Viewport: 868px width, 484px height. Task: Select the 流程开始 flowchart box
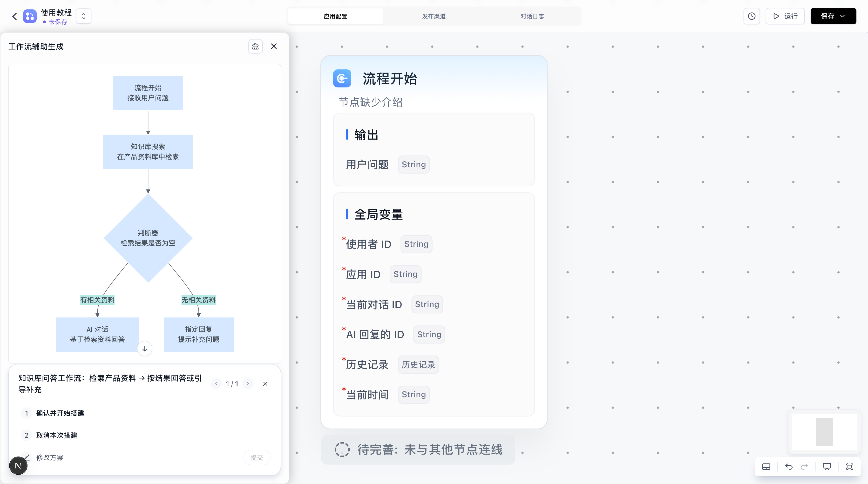tap(148, 93)
